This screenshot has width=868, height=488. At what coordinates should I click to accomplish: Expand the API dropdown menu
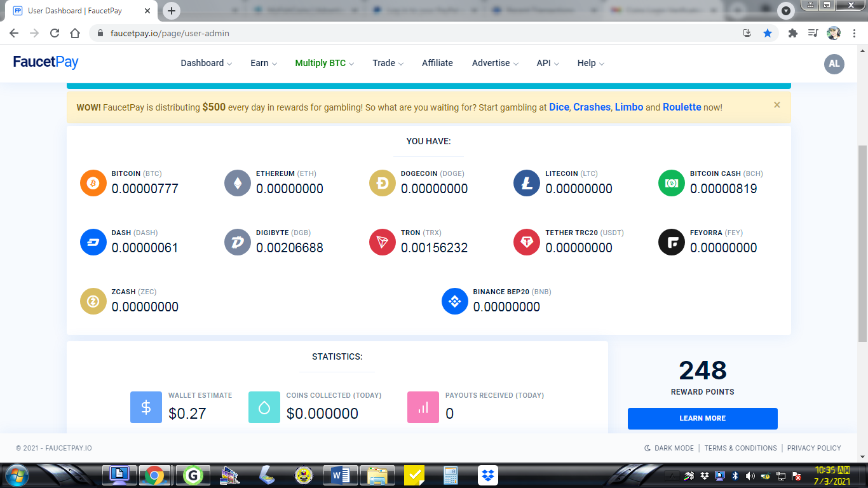point(548,64)
